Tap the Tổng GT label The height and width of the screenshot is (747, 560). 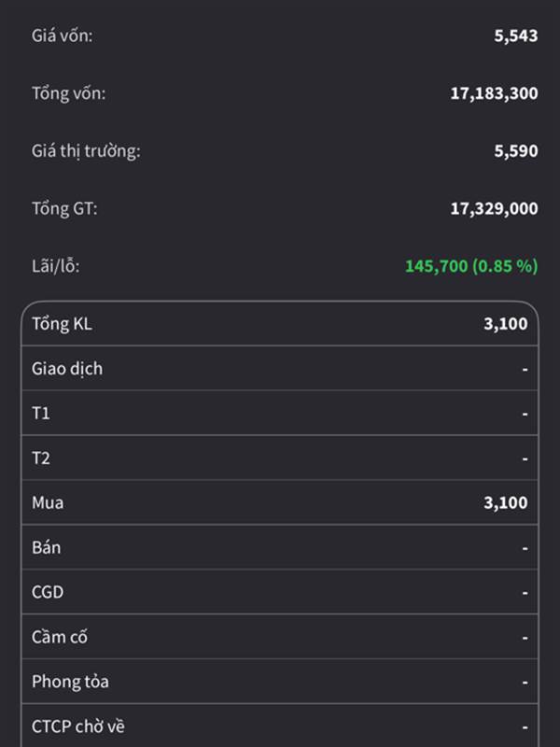pyautogui.click(x=64, y=208)
